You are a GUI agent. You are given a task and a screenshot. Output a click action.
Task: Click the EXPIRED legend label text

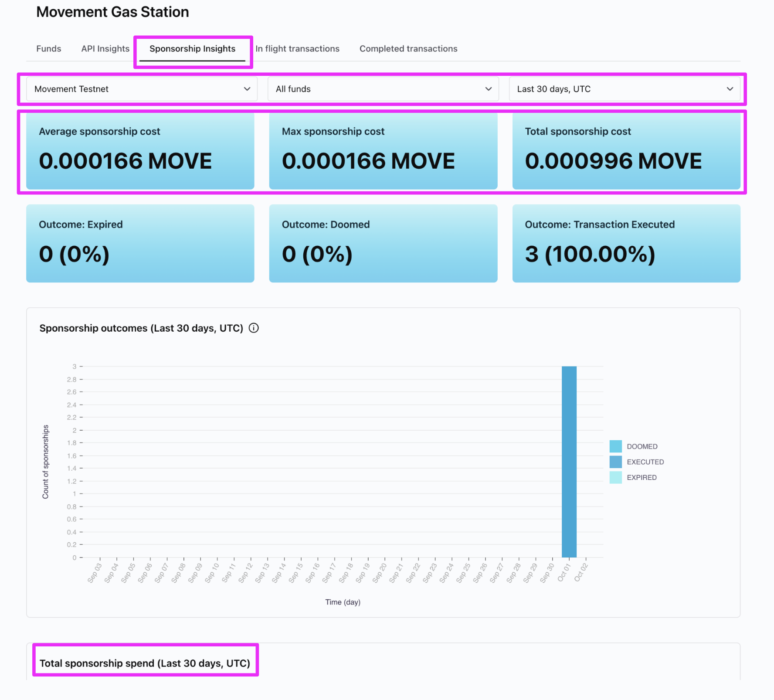(642, 477)
